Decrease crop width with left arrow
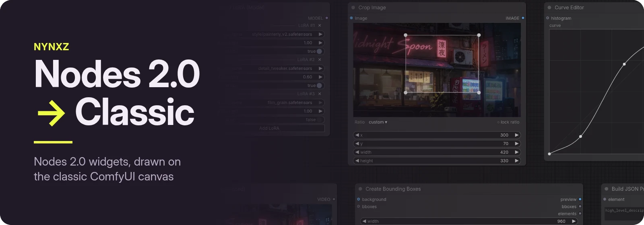The image size is (644, 225). tap(357, 152)
